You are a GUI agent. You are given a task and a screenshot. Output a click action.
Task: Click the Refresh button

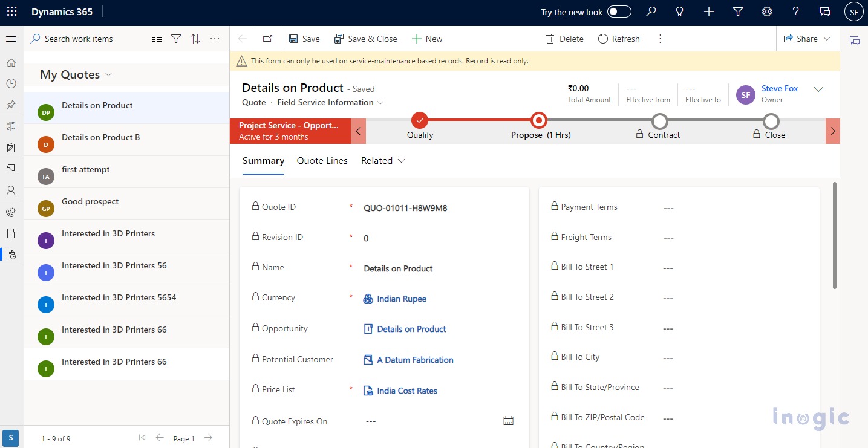619,39
